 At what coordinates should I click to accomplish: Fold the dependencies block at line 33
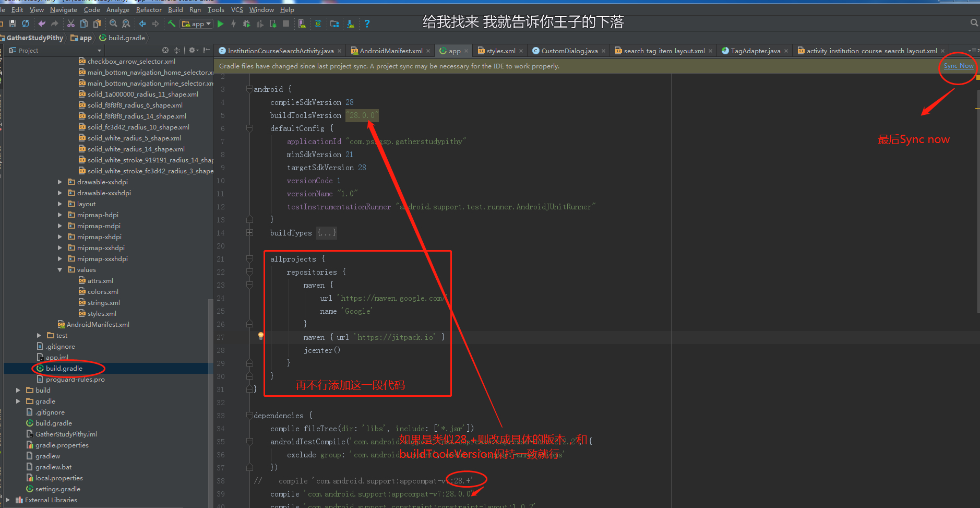[x=249, y=416]
